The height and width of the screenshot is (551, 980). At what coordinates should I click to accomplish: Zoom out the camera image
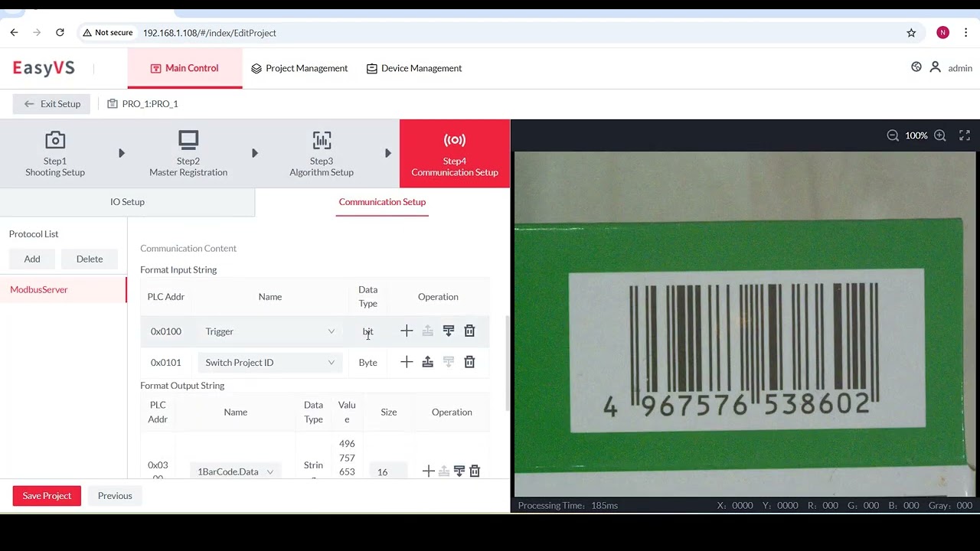893,135
